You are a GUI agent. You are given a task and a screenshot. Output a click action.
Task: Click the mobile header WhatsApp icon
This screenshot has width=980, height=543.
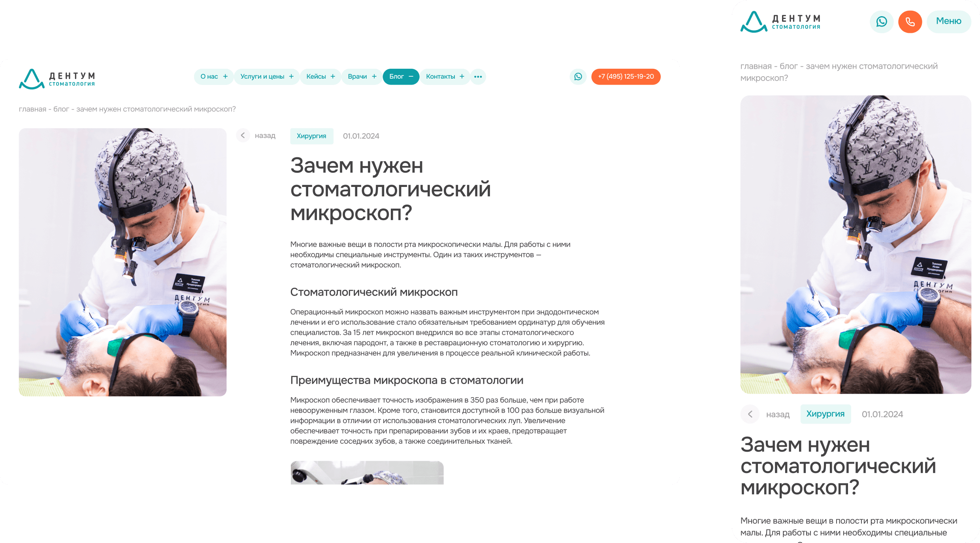882,22
